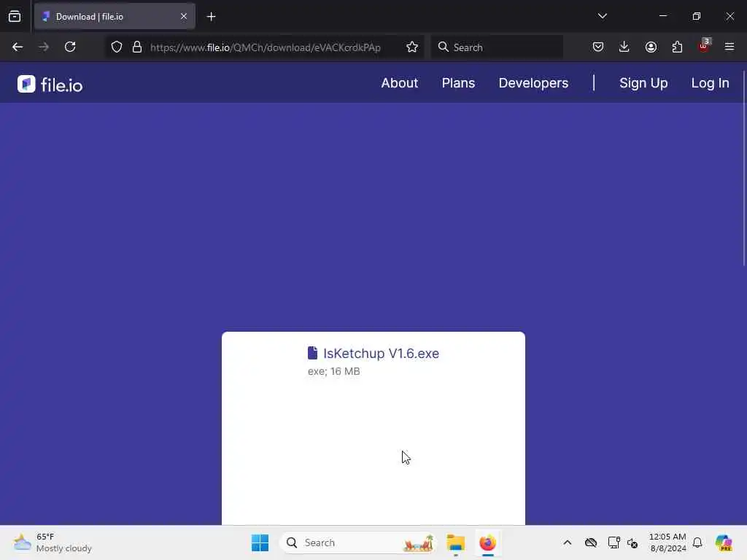This screenshot has width=747, height=560.
Task: Open the Extensions puzzle menu
Action: (x=677, y=47)
